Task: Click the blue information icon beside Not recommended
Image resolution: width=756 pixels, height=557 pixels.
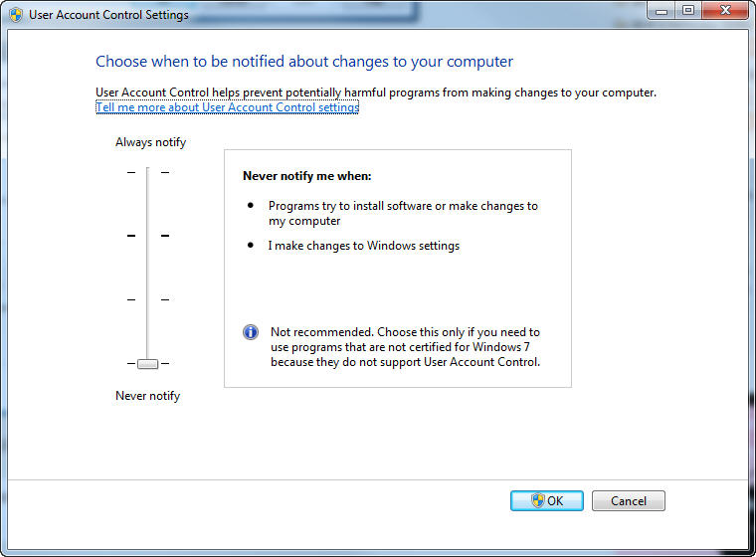Action: [x=251, y=332]
